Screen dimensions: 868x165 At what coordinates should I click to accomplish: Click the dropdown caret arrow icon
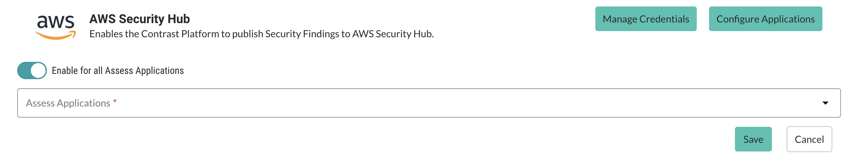pyautogui.click(x=825, y=103)
